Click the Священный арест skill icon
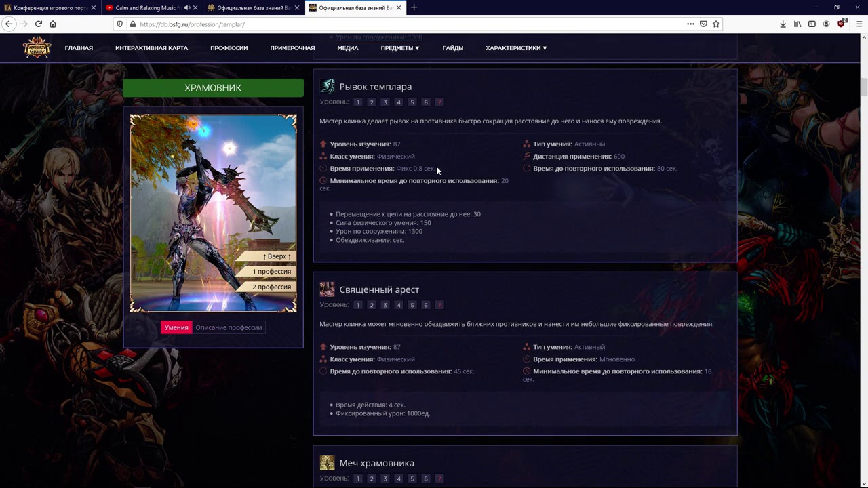868x488 pixels. (328, 289)
